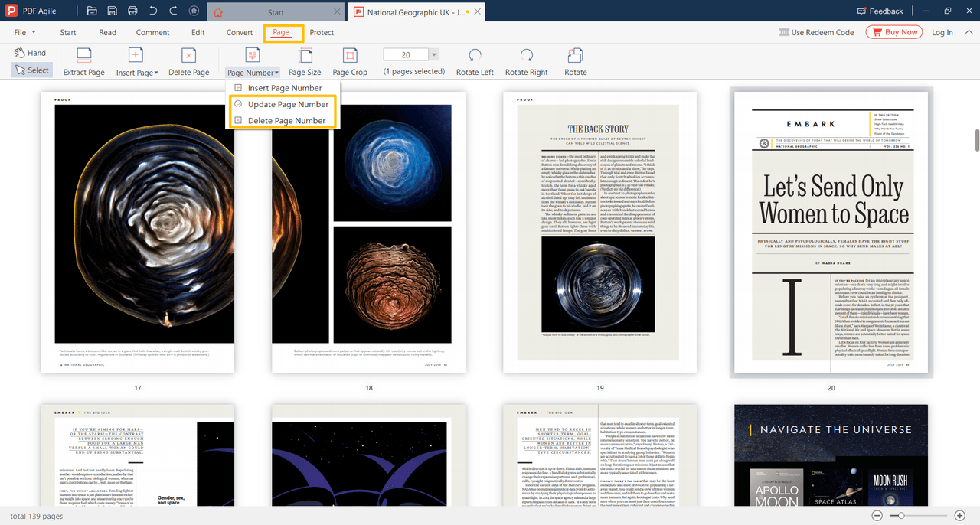Open the page number combo box arrow

coord(434,54)
